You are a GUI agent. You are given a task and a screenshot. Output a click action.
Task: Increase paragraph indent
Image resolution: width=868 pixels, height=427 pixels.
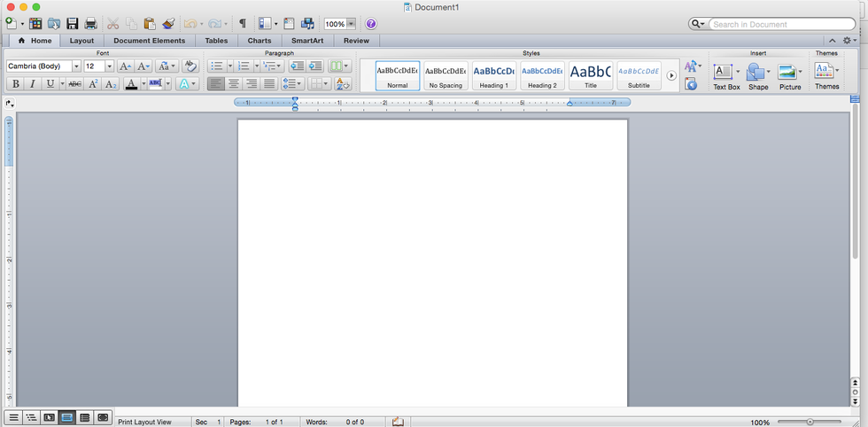pyautogui.click(x=314, y=66)
